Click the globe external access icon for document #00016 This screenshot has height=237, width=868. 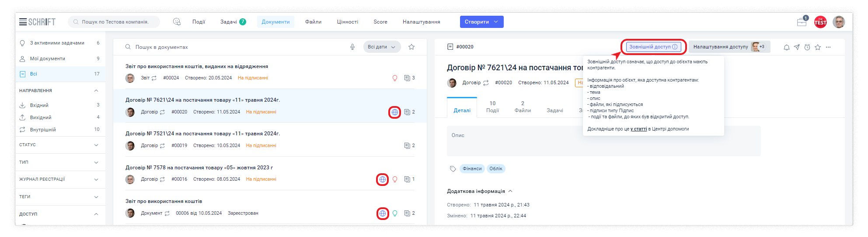pyautogui.click(x=383, y=179)
